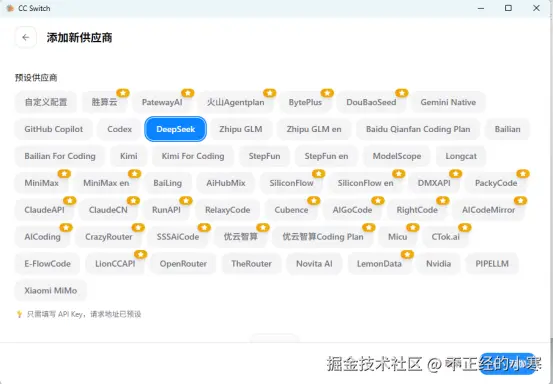This screenshot has height=385, width=554.
Task: Select AiHubMix preset
Action: click(x=226, y=183)
